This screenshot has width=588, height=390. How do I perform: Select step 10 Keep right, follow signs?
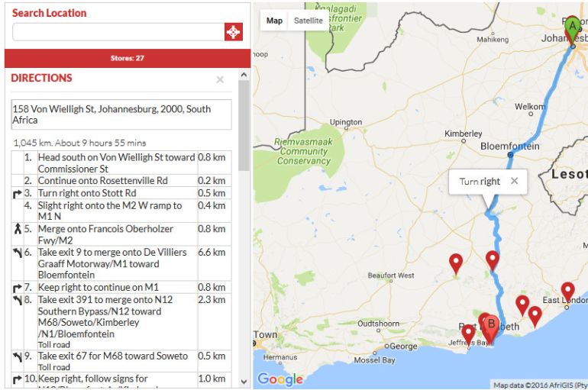click(121, 379)
